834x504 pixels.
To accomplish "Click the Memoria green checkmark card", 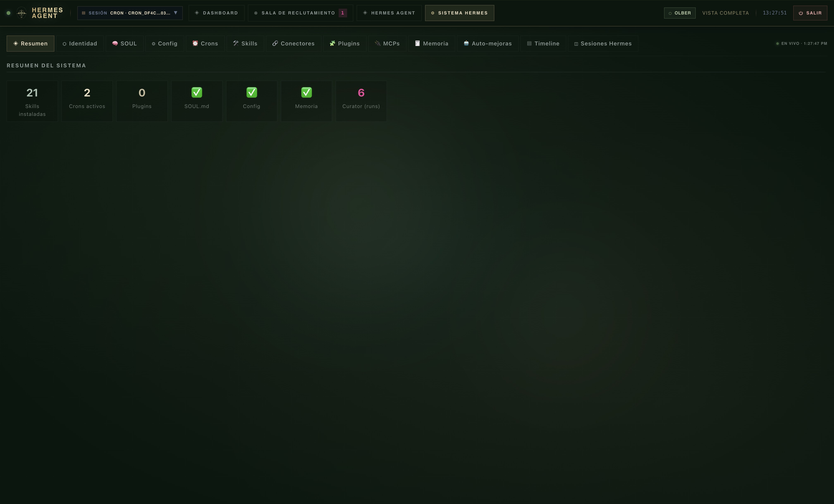I will [x=306, y=101].
